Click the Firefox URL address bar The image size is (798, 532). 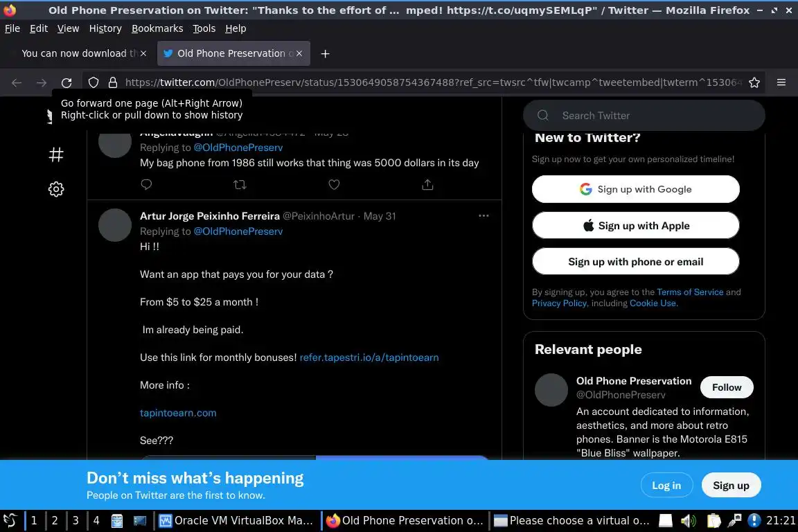tap(434, 82)
